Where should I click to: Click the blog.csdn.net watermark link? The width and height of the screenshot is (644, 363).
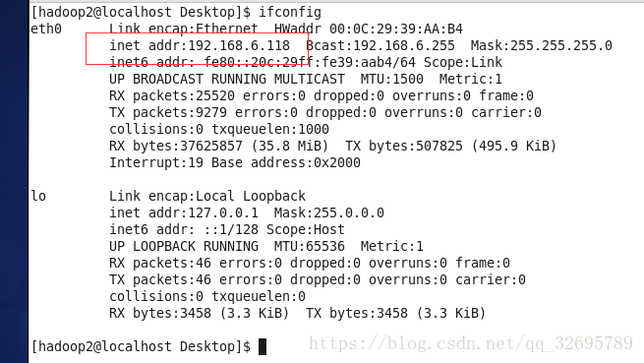click(x=471, y=343)
